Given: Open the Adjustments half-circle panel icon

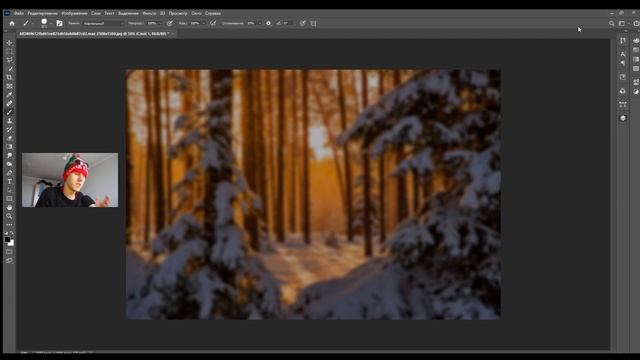Looking at the screenshot, I should coord(636,91).
